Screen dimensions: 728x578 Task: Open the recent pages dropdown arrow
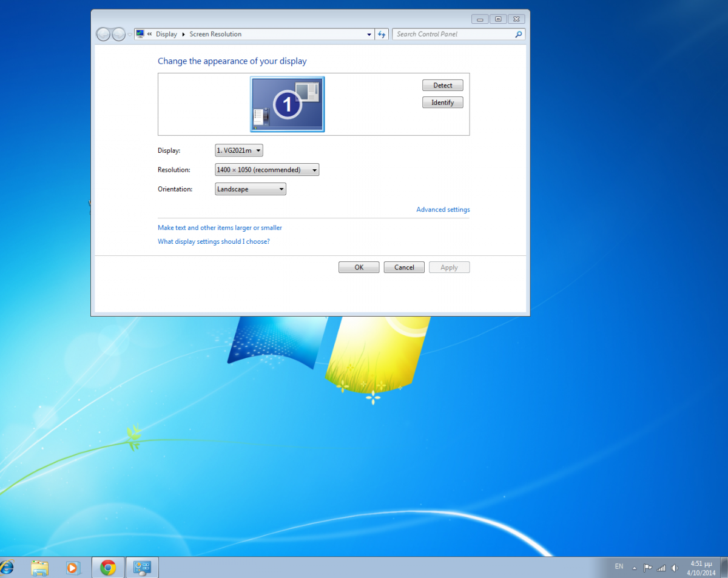pos(129,35)
